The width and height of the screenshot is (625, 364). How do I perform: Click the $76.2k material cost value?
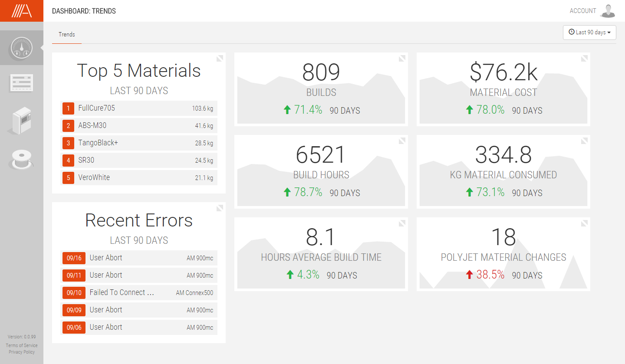click(x=503, y=72)
